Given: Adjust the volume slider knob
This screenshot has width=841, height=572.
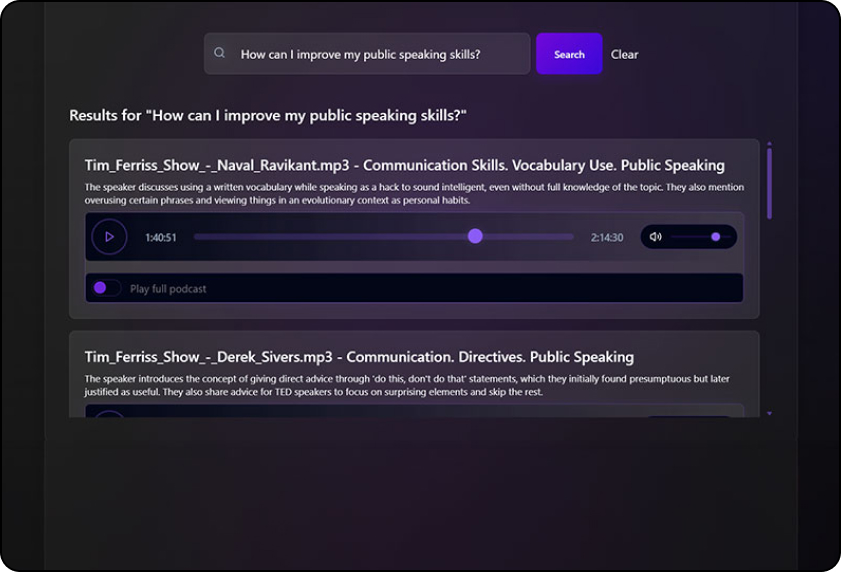Looking at the screenshot, I should click(715, 237).
